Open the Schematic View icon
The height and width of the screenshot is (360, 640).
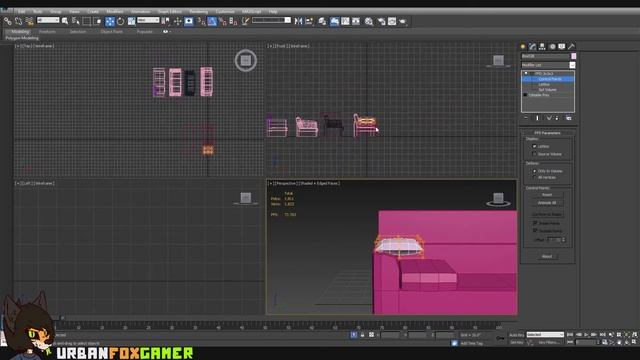pyautogui.click(x=356, y=21)
